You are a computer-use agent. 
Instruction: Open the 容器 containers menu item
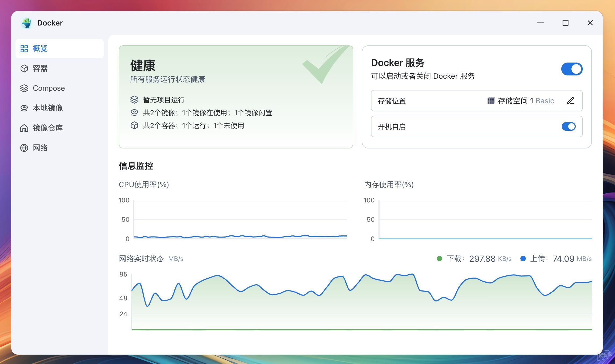40,68
